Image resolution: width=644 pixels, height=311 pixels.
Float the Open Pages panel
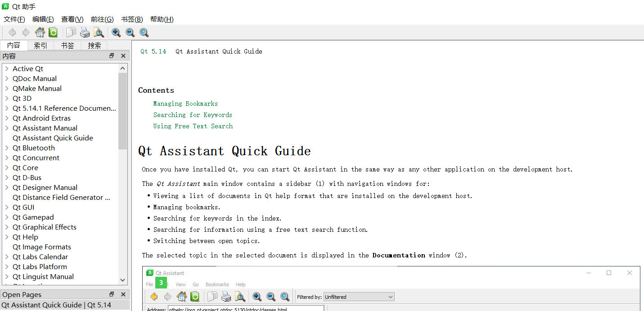[x=112, y=294]
